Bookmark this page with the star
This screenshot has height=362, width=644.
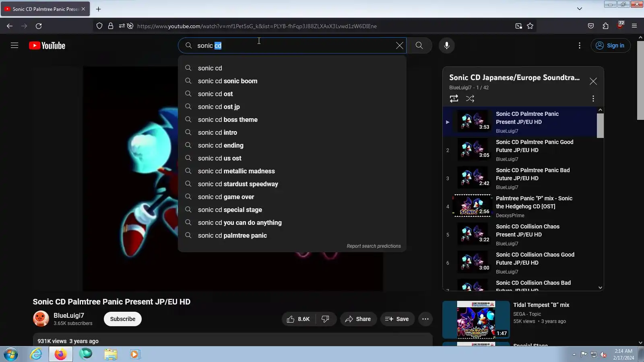530,26
